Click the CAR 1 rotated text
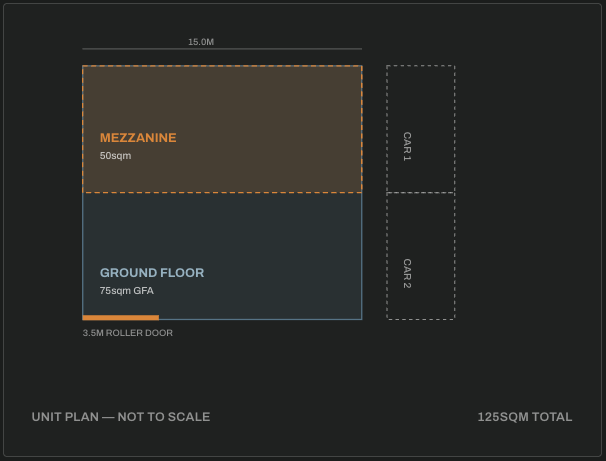 (x=407, y=146)
